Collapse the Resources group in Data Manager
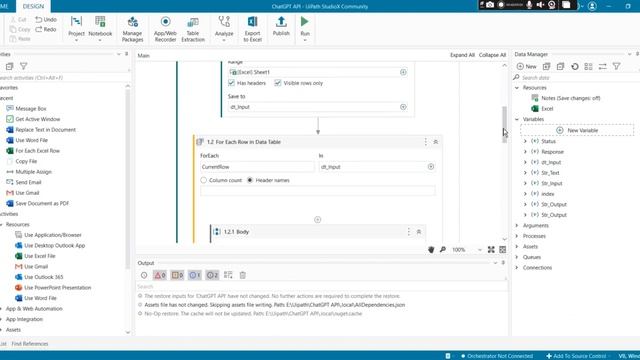The width and height of the screenshot is (640, 360). click(517, 88)
